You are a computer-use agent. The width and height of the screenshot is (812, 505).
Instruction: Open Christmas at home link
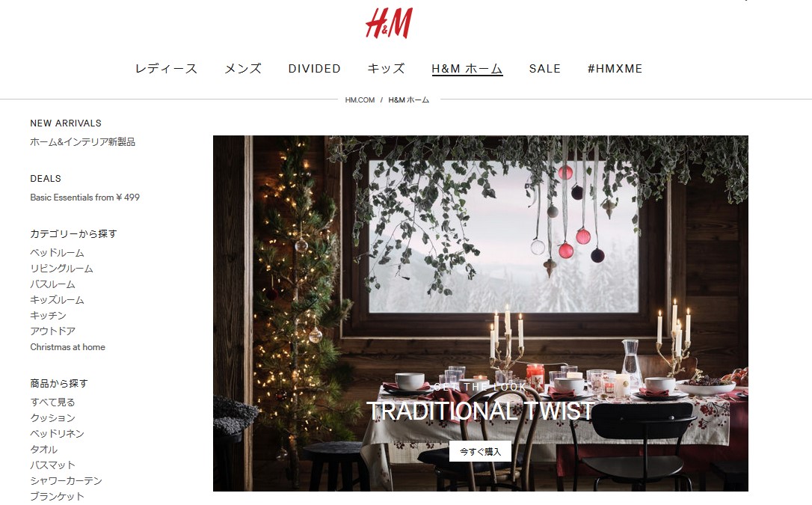coord(68,347)
